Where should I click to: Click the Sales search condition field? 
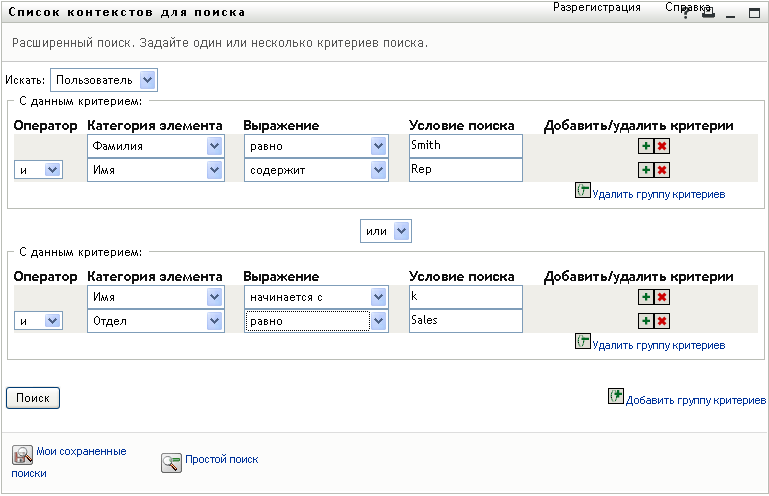tap(465, 321)
